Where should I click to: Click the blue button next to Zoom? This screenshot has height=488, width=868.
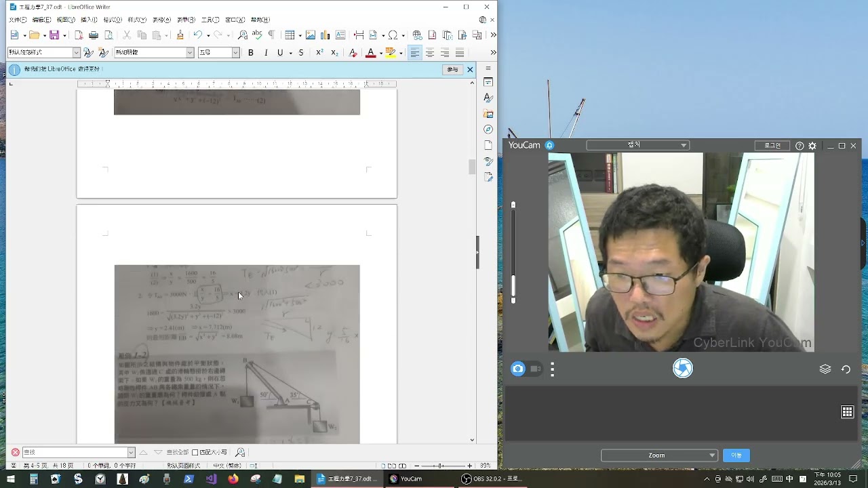(736, 455)
